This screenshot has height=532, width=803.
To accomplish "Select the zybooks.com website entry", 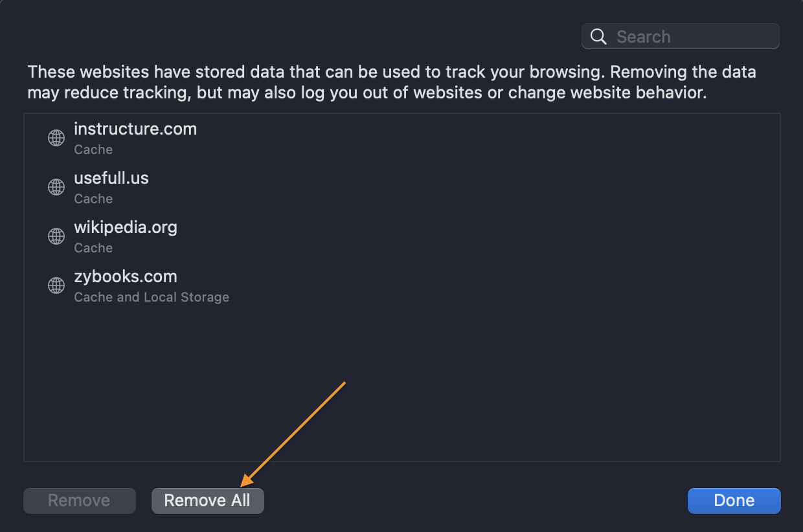I will click(402, 286).
